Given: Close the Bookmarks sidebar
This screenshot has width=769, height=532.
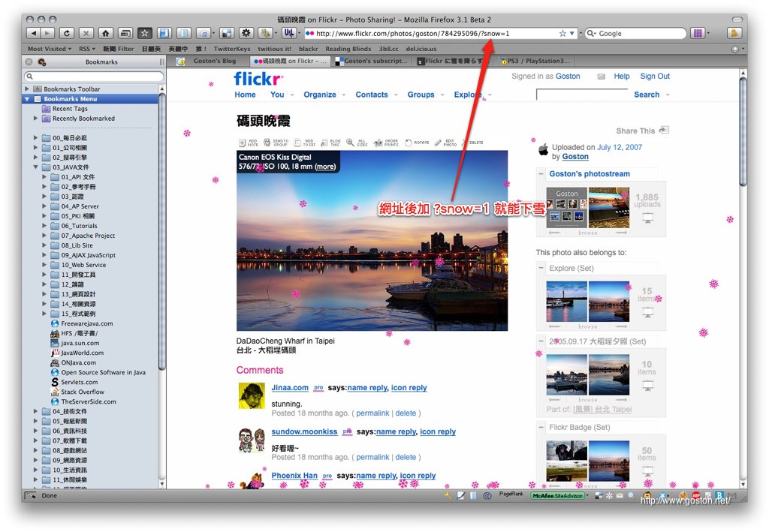Looking at the screenshot, I should pyautogui.click(x=29, y=62).
